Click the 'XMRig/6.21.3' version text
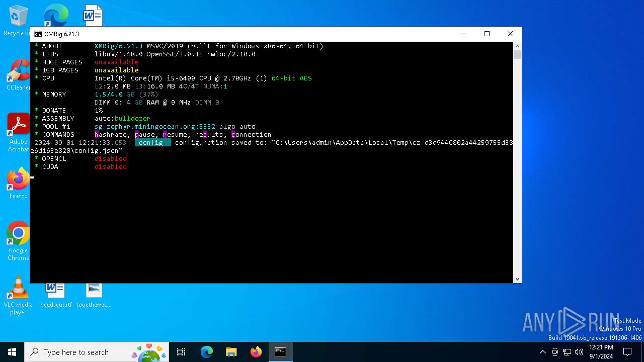Screen dimensions: 644x362 119,46
